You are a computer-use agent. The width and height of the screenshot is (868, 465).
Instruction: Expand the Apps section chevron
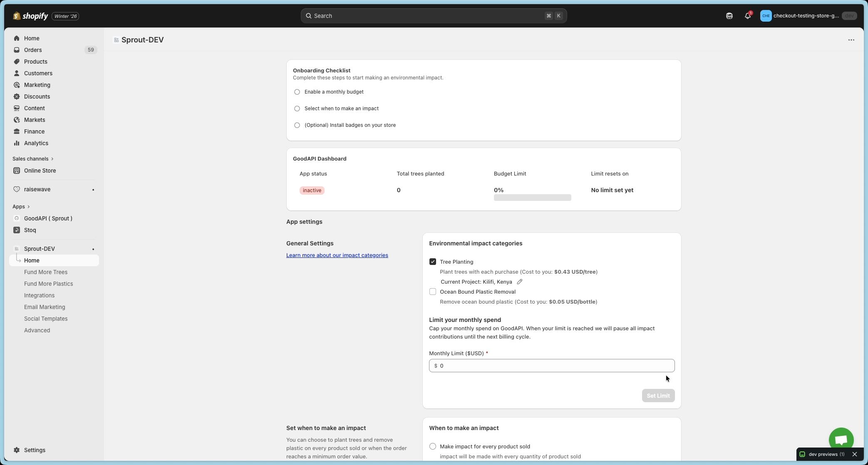(x=28, y=207)
